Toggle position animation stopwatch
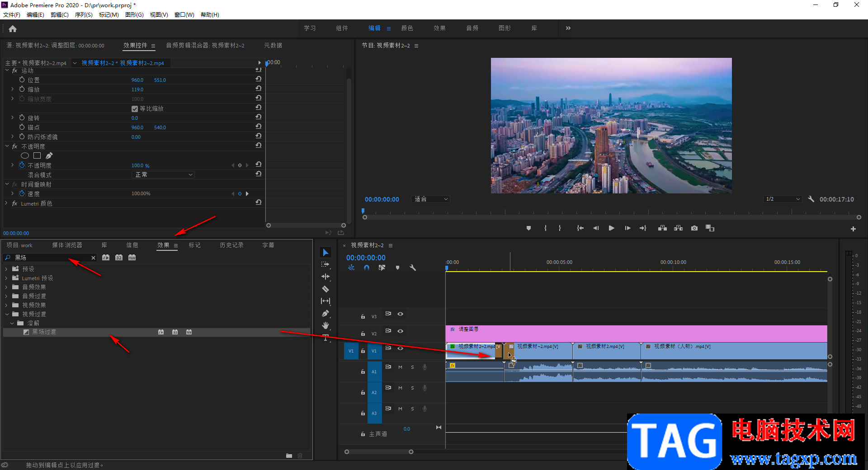868x470 pixels. 22,80
